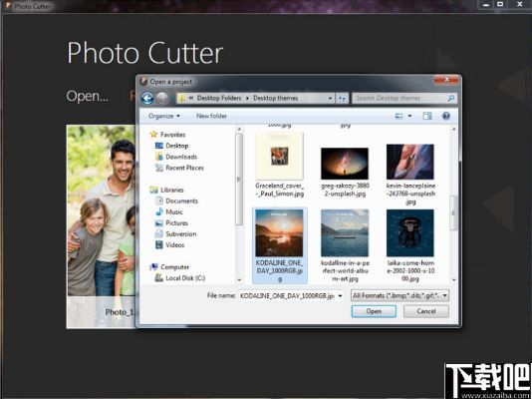Select the kevin-lanceplaine unsplash thumbnail
This screenshot has height=399, width=532.
(x=409, y=162)
